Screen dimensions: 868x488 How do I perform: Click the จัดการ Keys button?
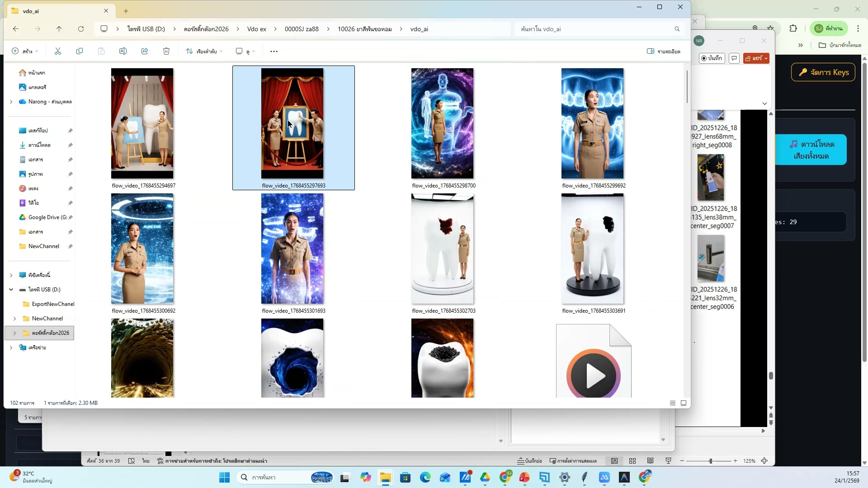point(823,72)
